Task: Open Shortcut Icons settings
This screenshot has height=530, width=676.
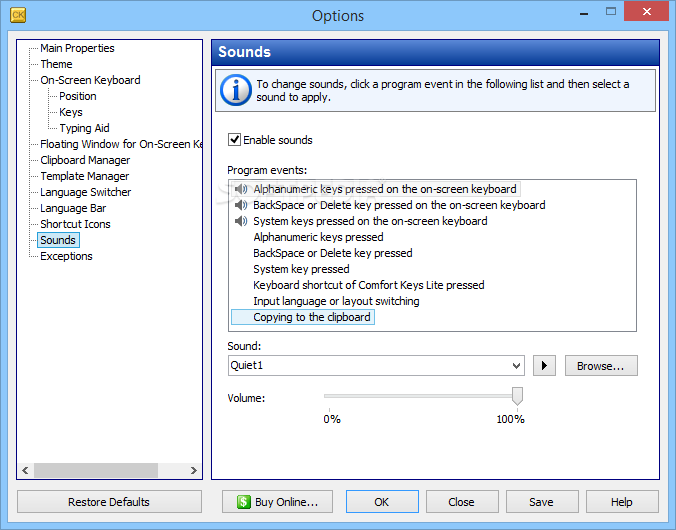Action: 75,224
